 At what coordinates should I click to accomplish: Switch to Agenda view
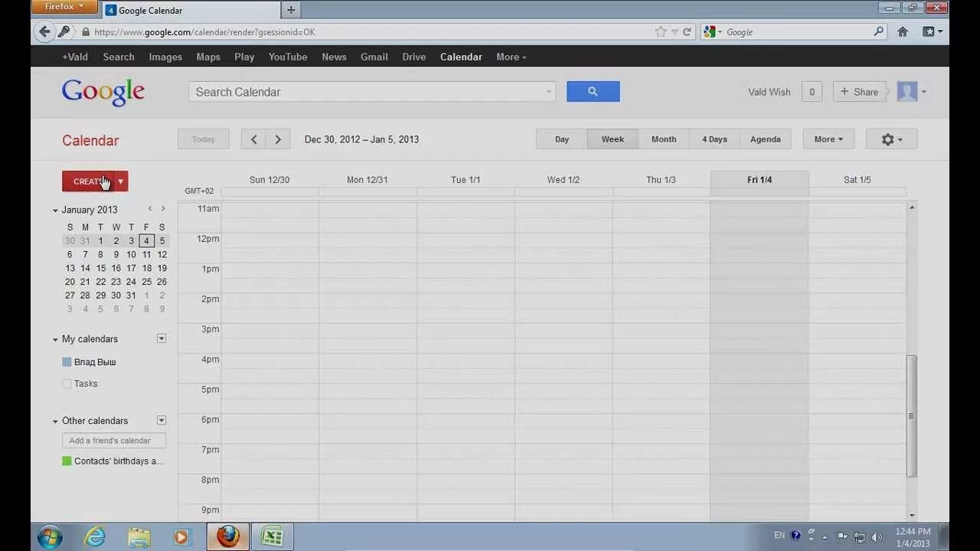766,139
